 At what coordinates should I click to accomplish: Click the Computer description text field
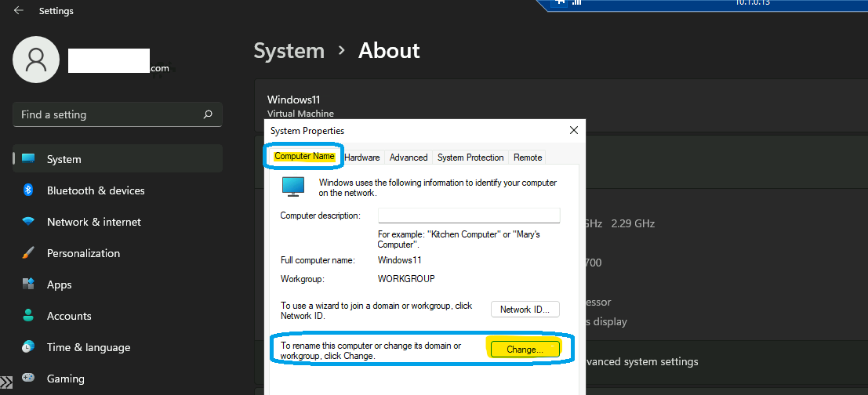(x=469, y=216)
